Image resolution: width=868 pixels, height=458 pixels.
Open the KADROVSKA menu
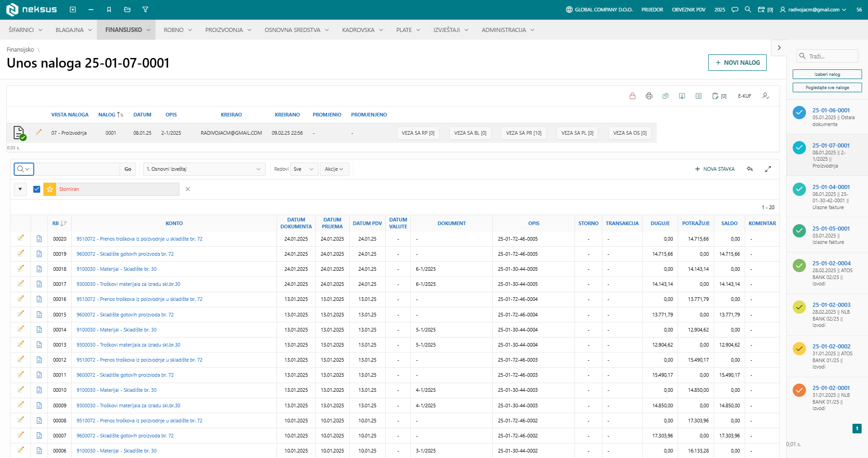tap(363, 30)
